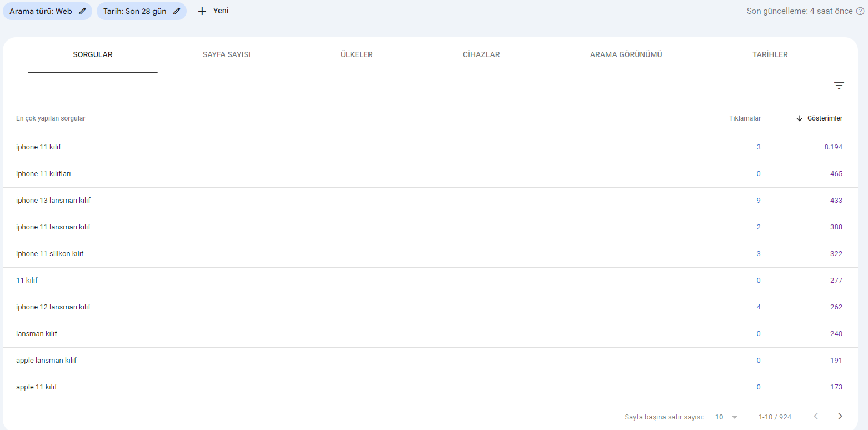Click the Tarih: Son 28 gün chip
This screenshot has width=868, height=430.
[142, 11]
